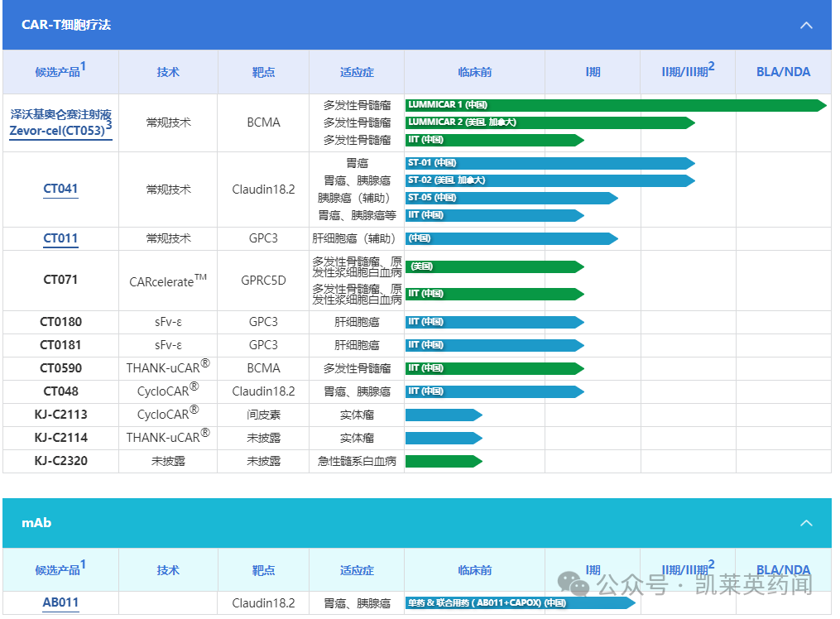840x619 pixels.
Task: Select the CT071 (美国) green progress bar
Action: coord(493,266)
